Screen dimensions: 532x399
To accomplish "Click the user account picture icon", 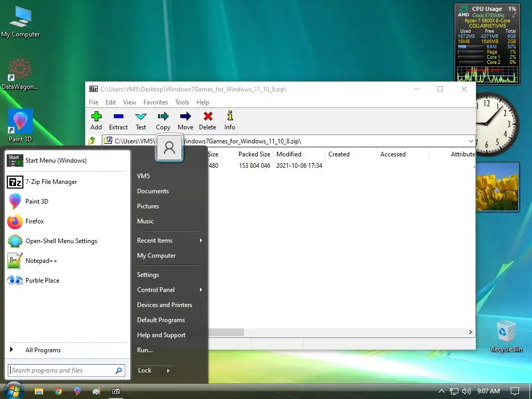I will coord(169,148).
